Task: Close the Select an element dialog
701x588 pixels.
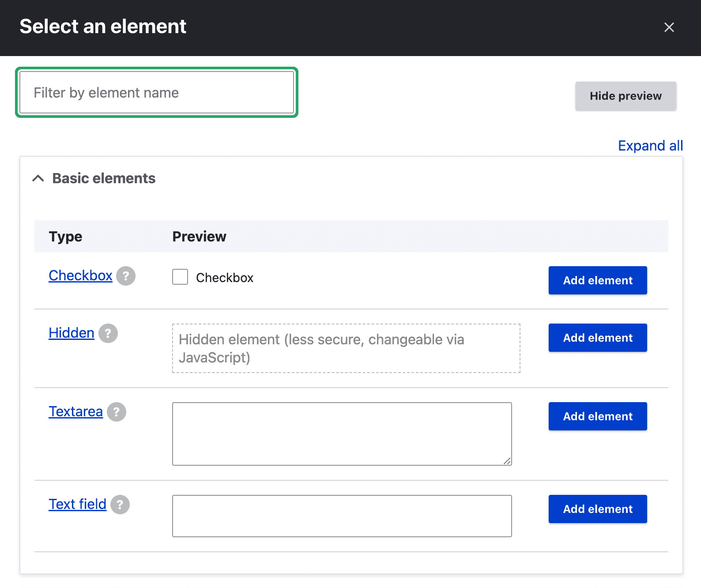Action: coord(669,27)
